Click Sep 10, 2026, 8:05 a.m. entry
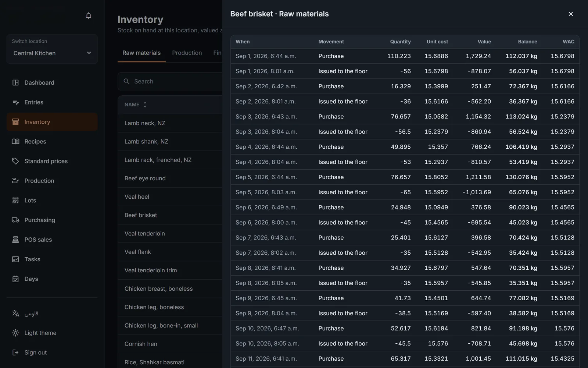Image resolution: width=588 pixels, height=368 pixels. (x=267, y=343)
